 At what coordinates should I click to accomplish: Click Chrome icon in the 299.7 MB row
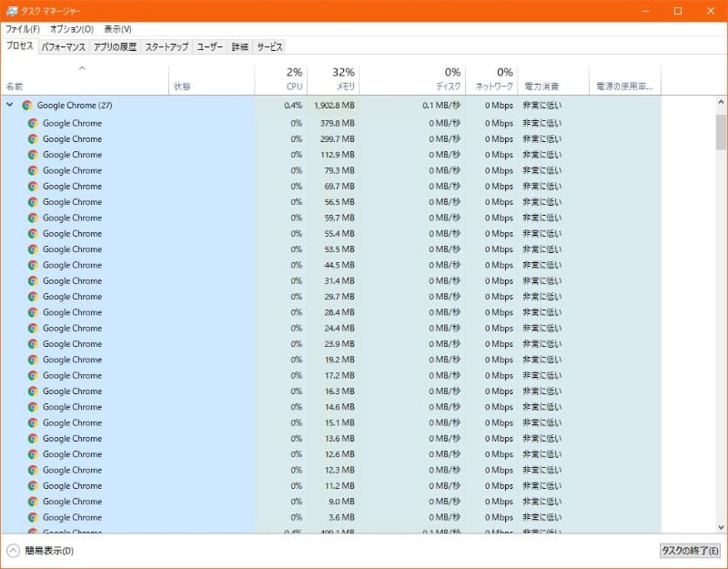(x=33, y=139)
